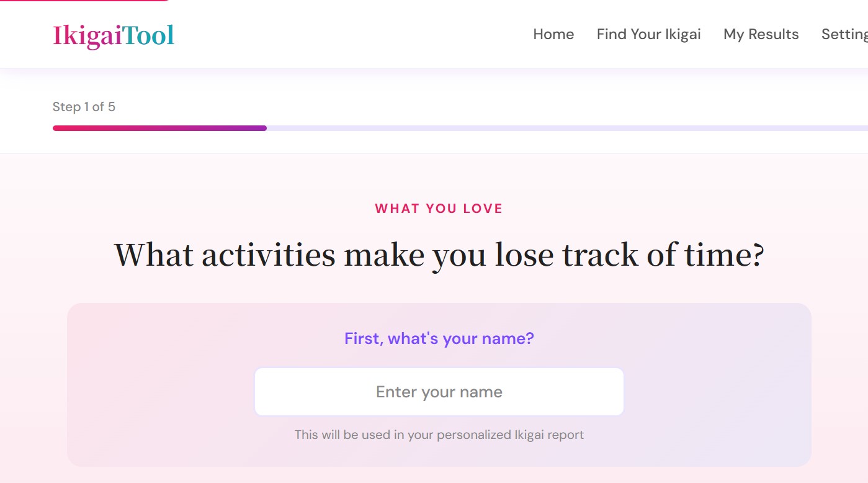Click the filled part of the progress bar
This screenshot has width=868, height=483.
tap(159, 129)
